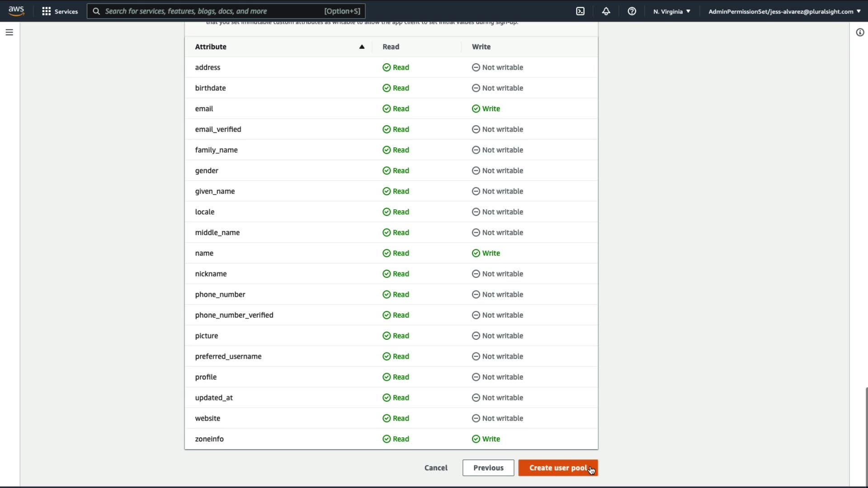Open the Services grid menu
Viewport: 868px width, 488px height.
pyautogui.click(x=60, y=11)
